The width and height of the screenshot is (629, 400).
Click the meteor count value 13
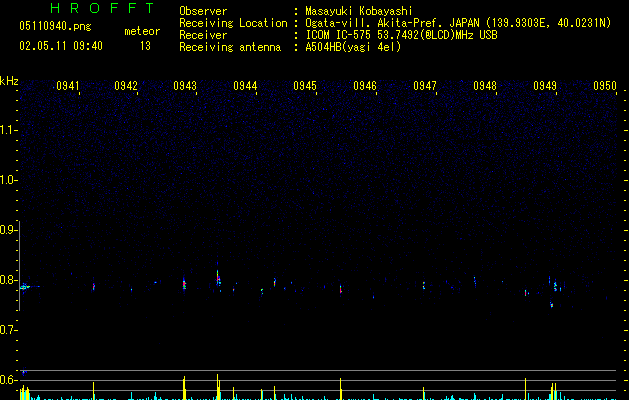145,46
